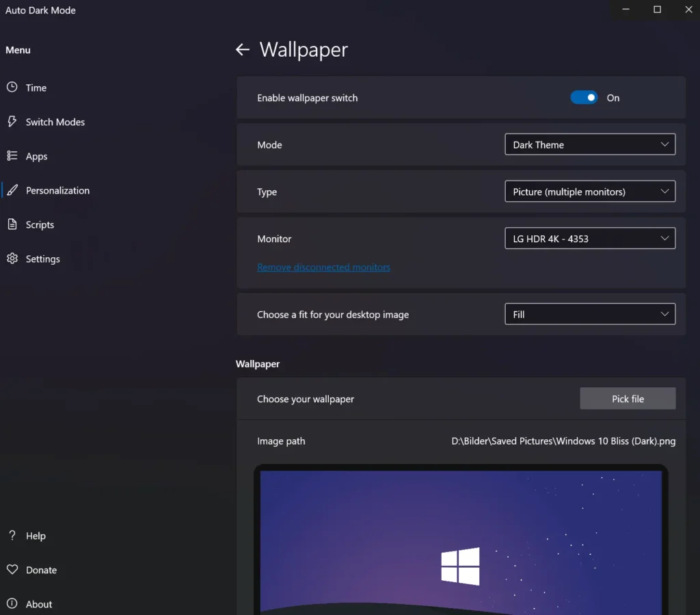Click the Personalization paintbrush icon
This screenshot has width=700, height=615.
click(12, 190)
